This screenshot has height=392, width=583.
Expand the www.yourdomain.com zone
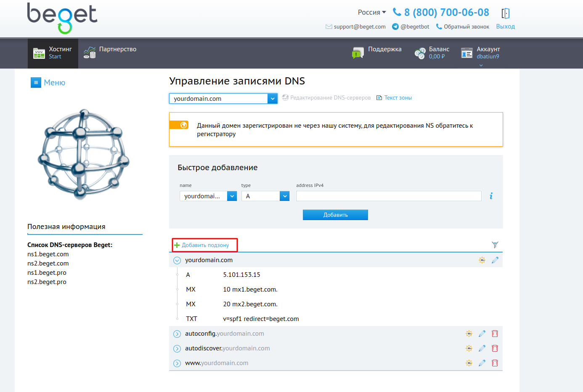click(177, 363)
